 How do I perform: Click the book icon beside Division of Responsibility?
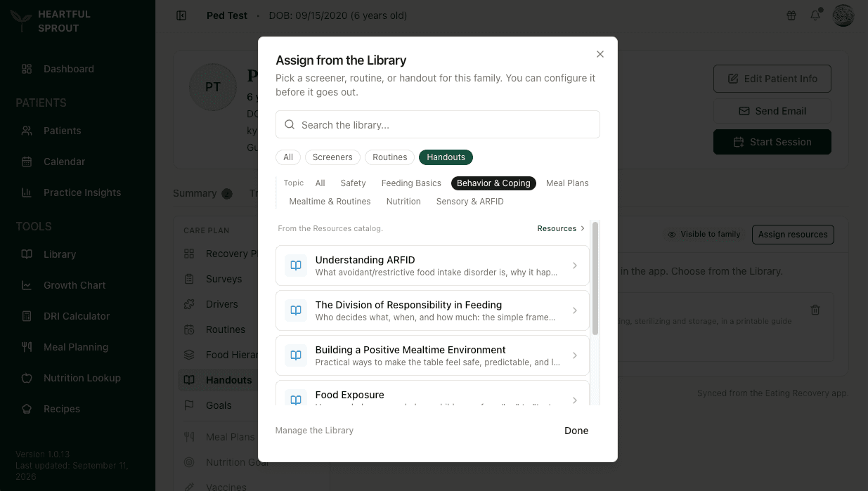[x=296, y=310]
